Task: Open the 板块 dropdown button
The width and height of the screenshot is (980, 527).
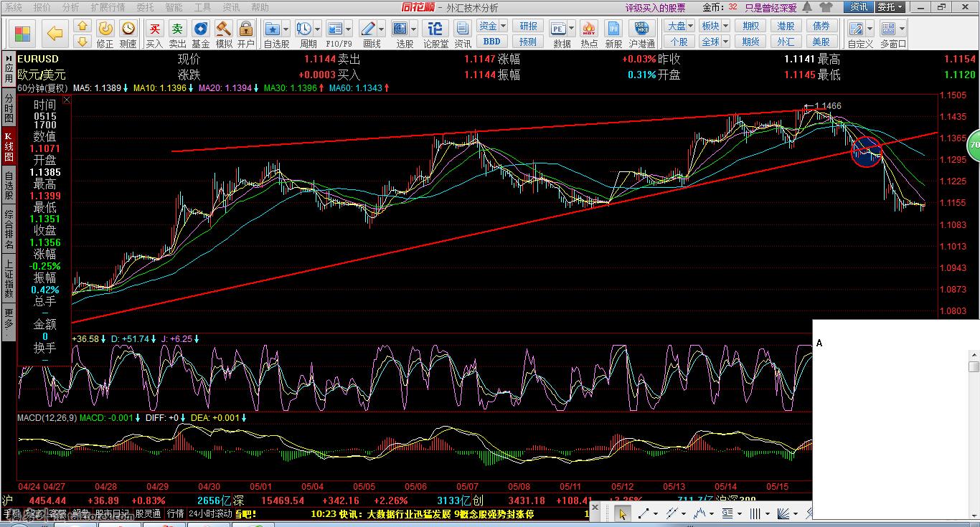Action: point(714,26)
